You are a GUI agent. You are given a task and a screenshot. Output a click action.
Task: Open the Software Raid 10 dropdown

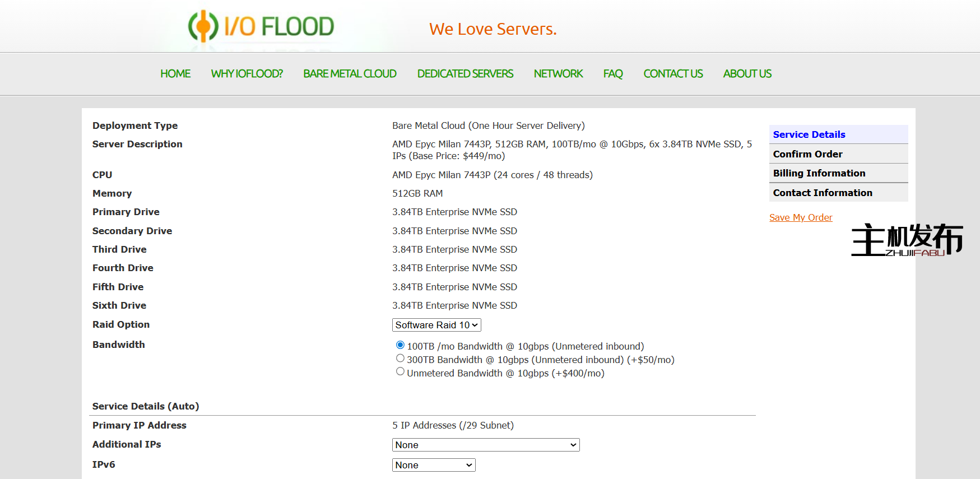(x=436, y=325)
